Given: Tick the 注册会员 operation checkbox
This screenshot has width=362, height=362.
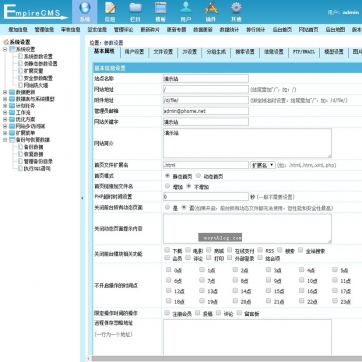Looking at the screenshot, I should (167, 313).
